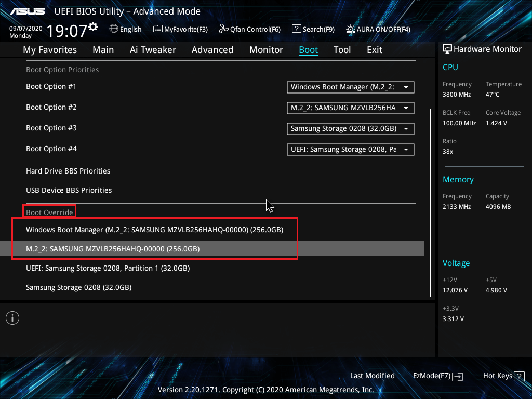Click the globe language icon
The image size is (532, 399).
(x=114, y=29)
